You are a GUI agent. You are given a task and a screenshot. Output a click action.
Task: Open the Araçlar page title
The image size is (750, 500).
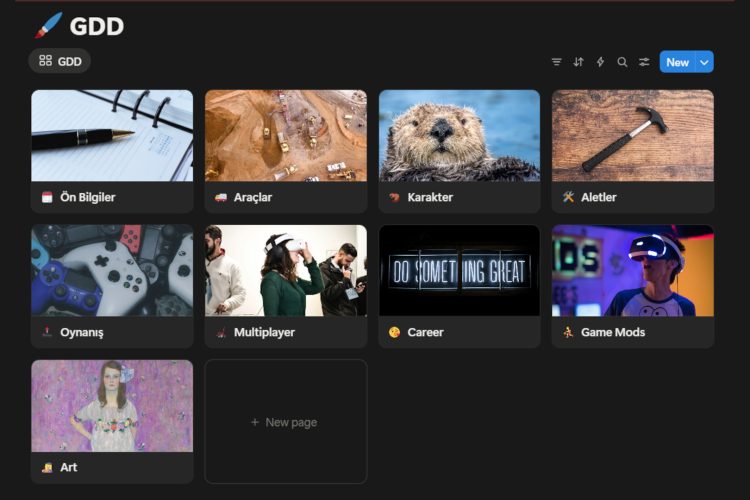pyautogui.click(x=253, y=197)
